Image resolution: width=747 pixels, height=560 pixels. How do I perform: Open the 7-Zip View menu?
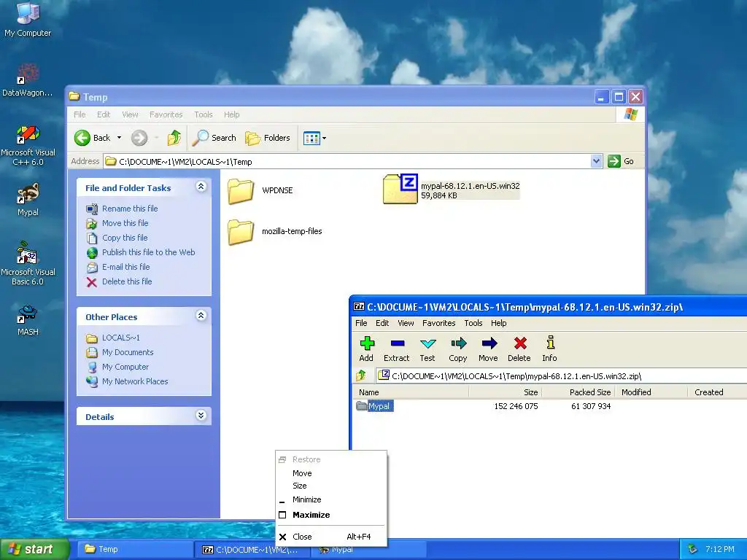pos(406,323)
